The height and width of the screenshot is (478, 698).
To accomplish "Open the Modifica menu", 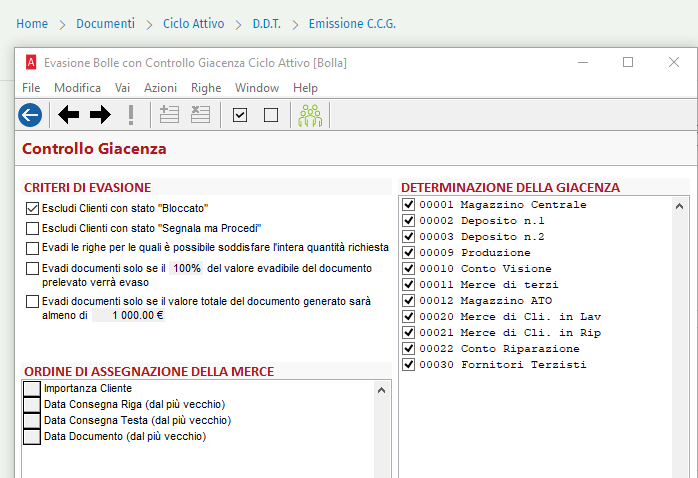I will [77, 88].
